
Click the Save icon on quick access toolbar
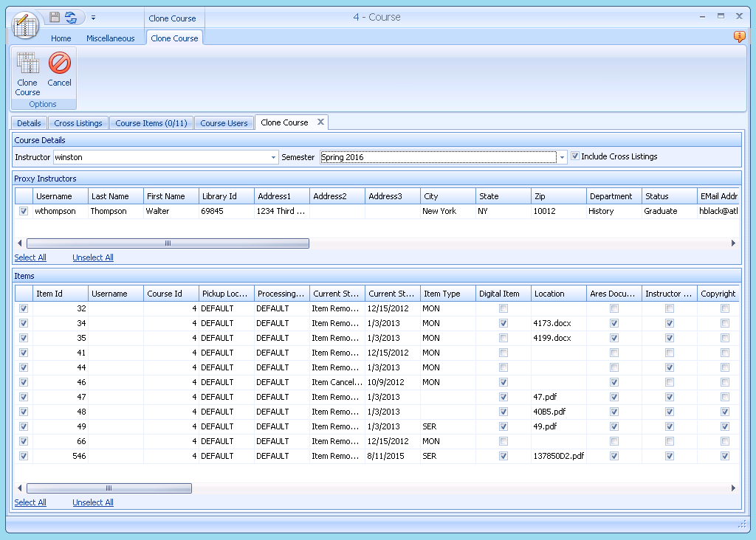coord(53,16)
